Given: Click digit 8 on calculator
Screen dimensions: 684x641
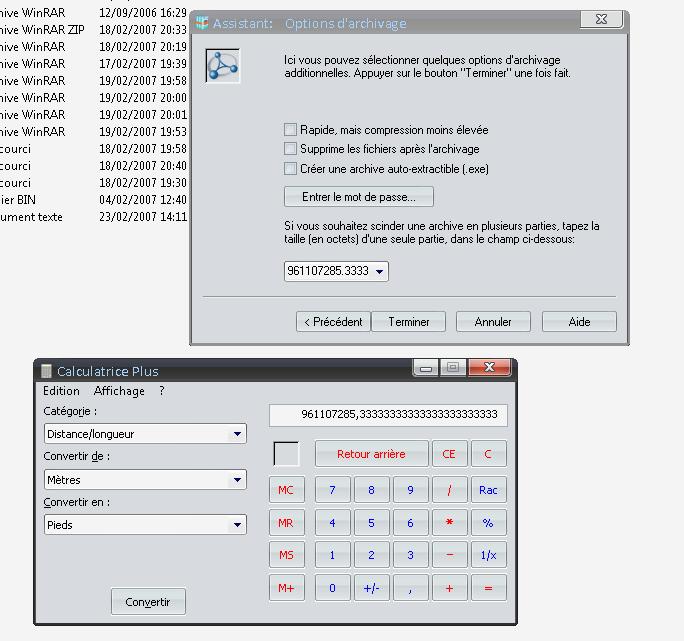Looking at the screenshot, I should (x=371, y=490).
